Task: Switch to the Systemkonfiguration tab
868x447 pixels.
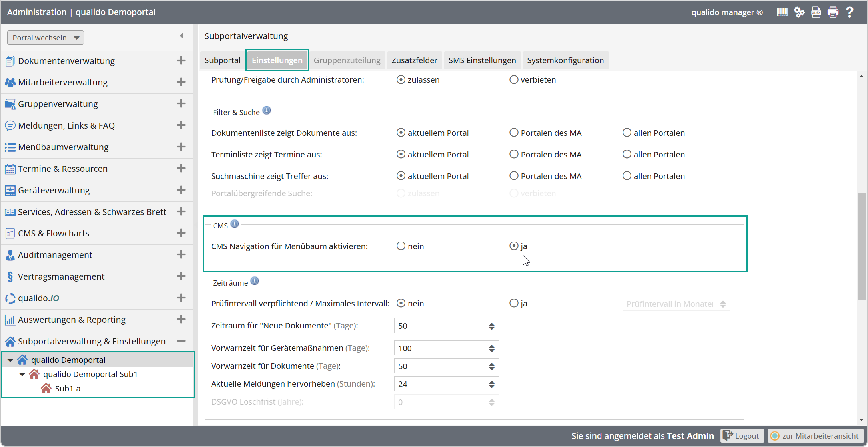Action: click(x=565, y=60)
